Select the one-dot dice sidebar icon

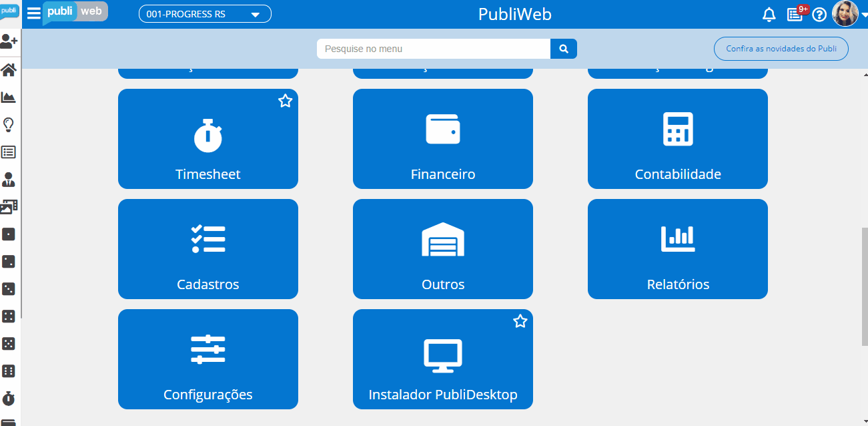(x=9, y=234)
